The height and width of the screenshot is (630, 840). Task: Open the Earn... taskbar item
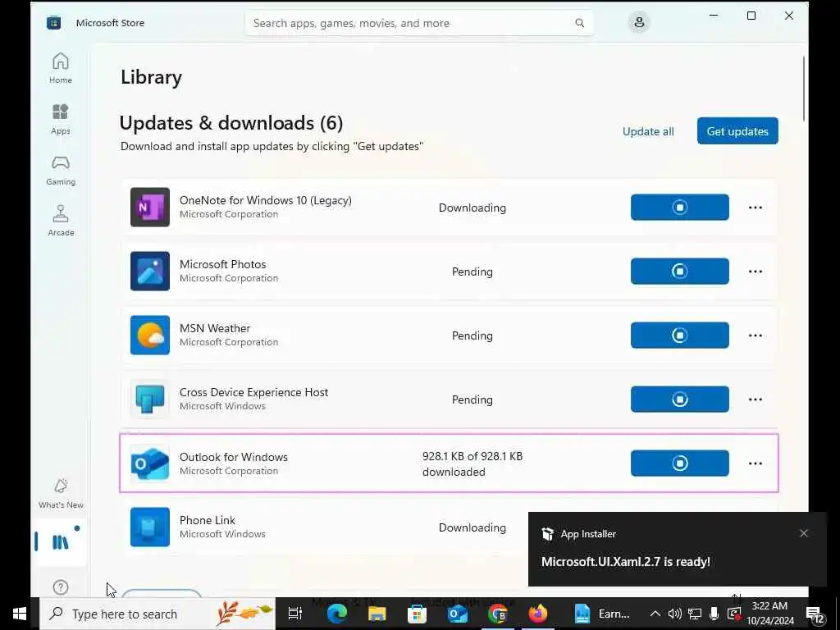click(x=601, y=614)
